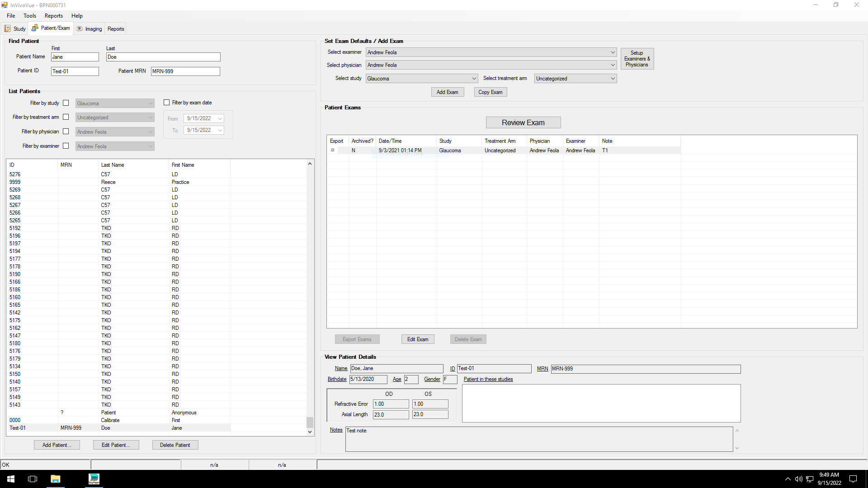Switch to the Reports tab

[x=116, y=29]
